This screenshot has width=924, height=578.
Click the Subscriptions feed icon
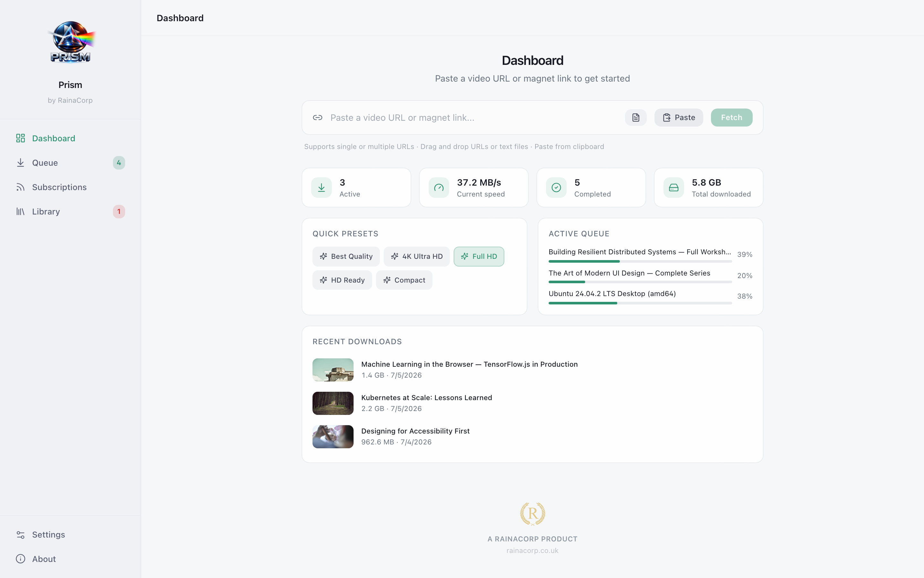coord(21,187)
